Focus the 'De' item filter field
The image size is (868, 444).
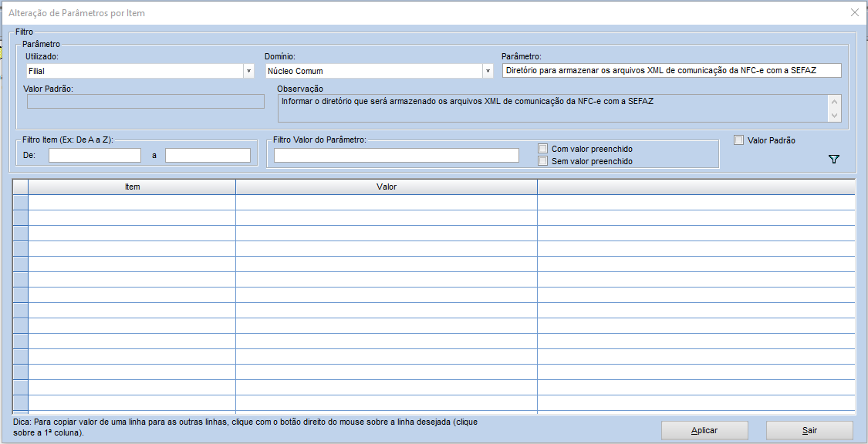95,156
